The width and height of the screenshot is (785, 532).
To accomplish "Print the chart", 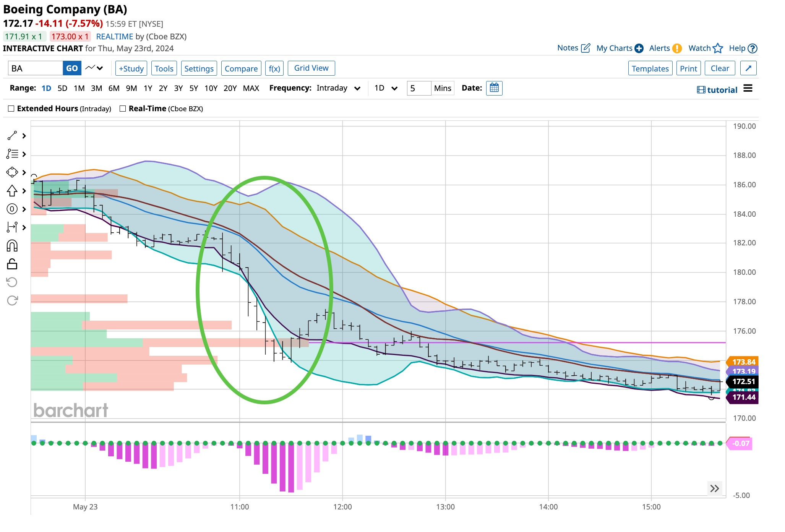I will coord(688,68).
